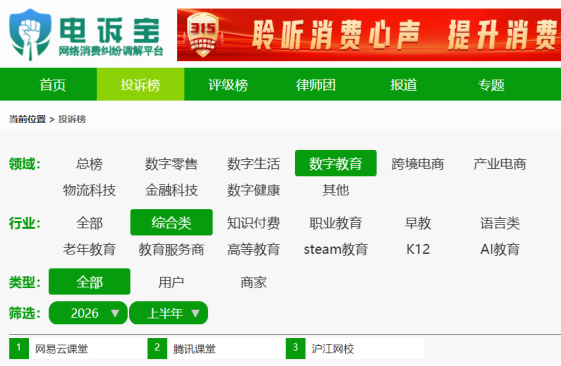The image size is (561, 366).
Task: Expand the 上半年 period dropdown
Action: point(169,313)
